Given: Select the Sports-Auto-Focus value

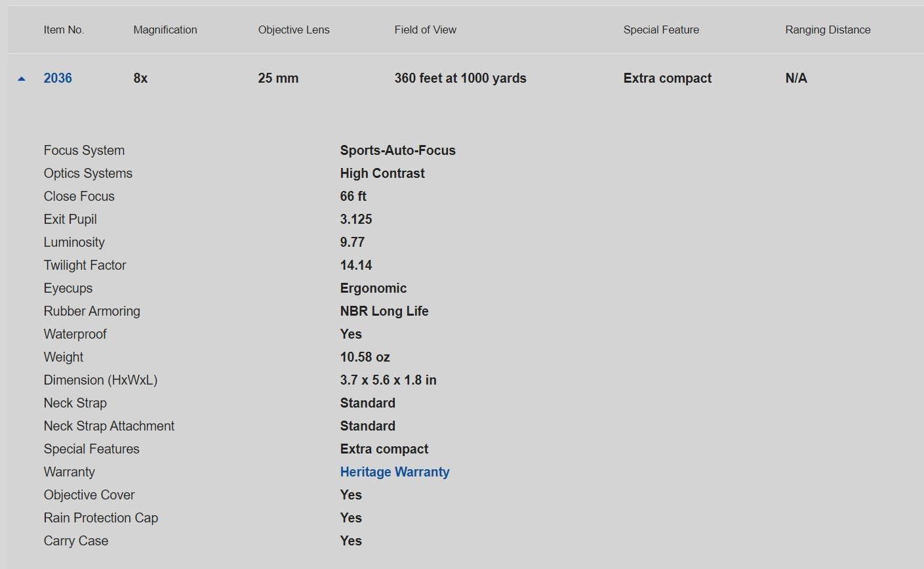Looking at the screenshot, I should 397,150.
